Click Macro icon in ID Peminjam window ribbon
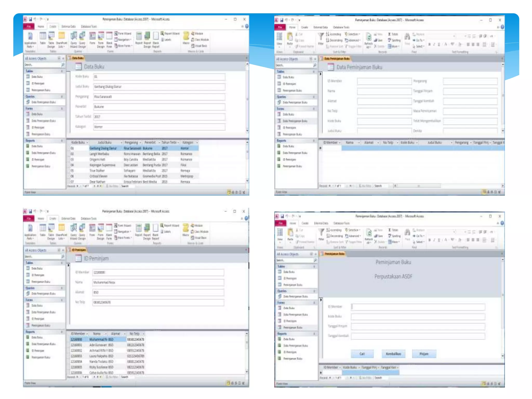This screenshot has width=532, height=399. coord(186,228)
